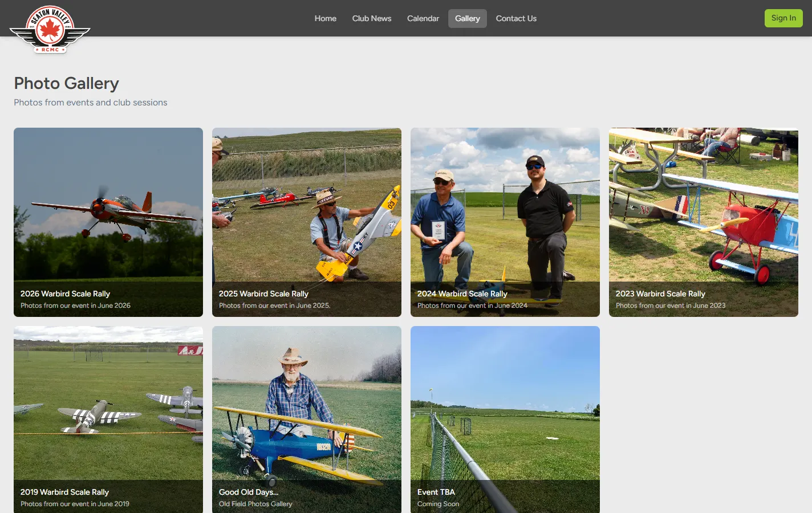Click 'Photos from our event in June 2024'

click(x=472, y=306)
